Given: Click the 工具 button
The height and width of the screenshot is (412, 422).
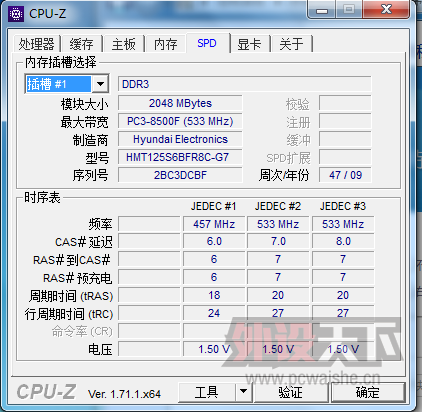Looking at the screenshot, I should coord(207,392).
